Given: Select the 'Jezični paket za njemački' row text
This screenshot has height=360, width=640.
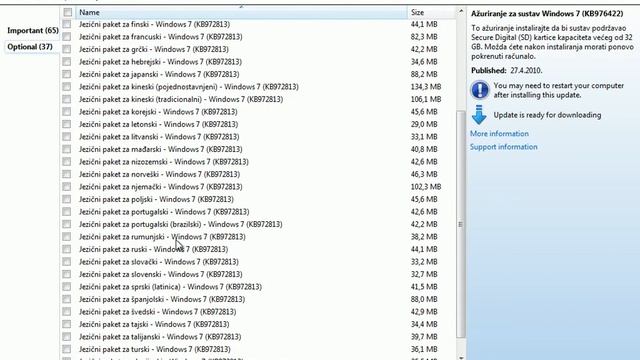Looking at the screenshot, I should point(160,187).
